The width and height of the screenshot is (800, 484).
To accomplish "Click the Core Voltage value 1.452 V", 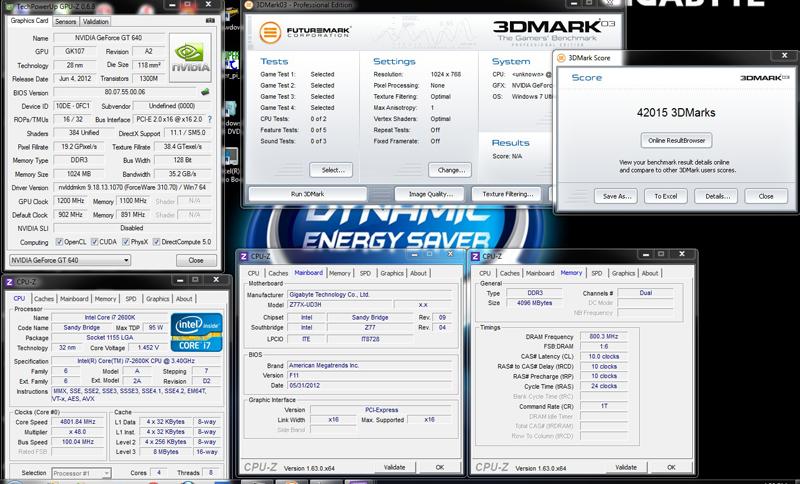I will point(148,347).
